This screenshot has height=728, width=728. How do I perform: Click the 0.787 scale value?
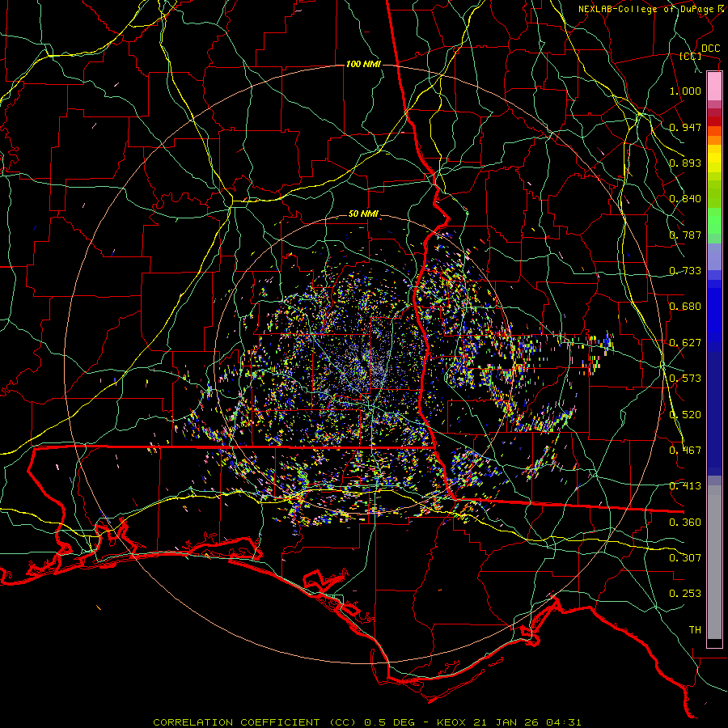(685, 235)
